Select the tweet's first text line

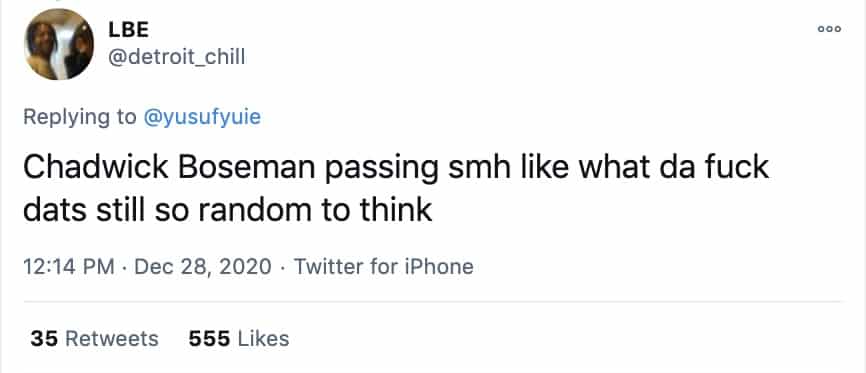[x=395, y=168]
